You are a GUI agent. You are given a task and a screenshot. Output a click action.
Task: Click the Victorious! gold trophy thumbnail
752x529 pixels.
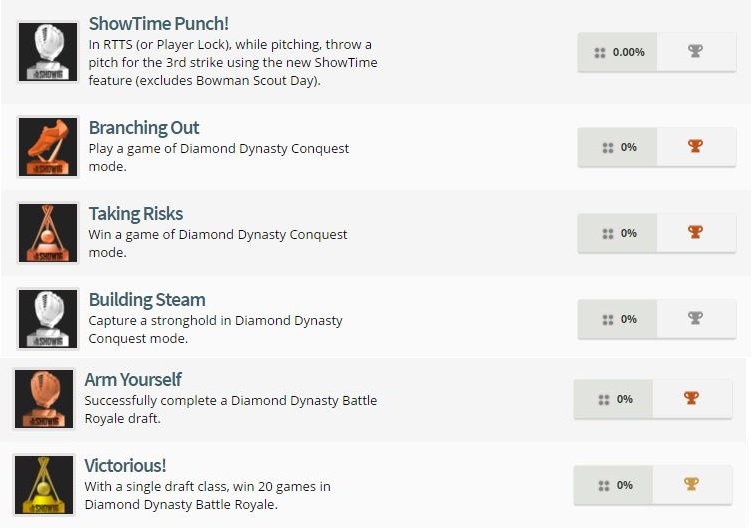[44, 485]
